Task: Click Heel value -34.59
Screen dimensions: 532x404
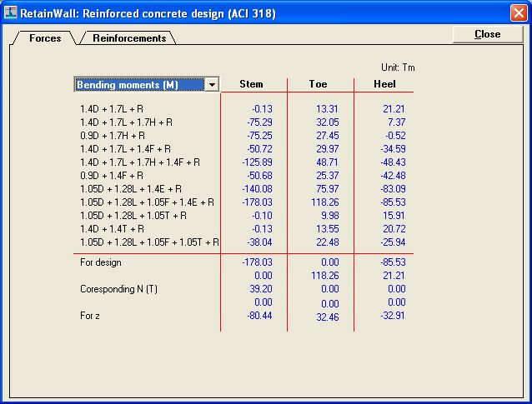Action: [x=393, y=149]
